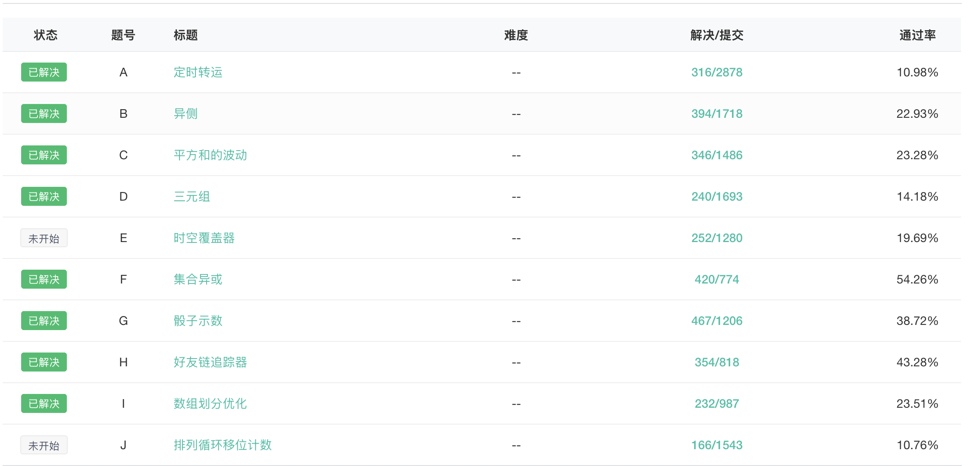Click submissions count 394/1718
The height and width of the screenshot is (466, 980).
tap(717, 113)
